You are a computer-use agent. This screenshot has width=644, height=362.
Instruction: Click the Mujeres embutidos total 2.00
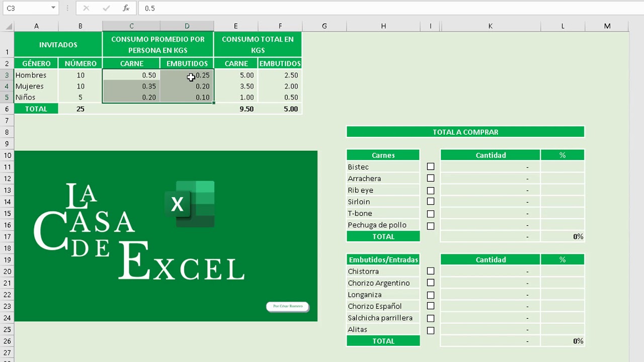[x=280, y=86]
